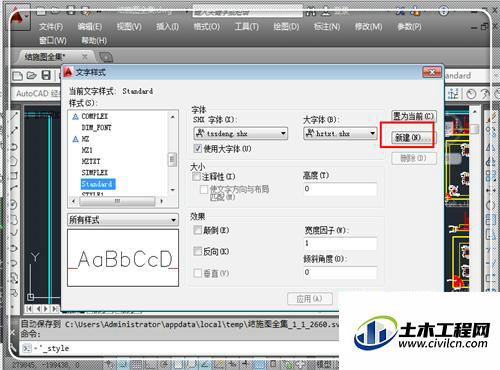Screen dimensions: 500x370
Task: Select the Rotate modify tool
Action: pyautogui.click(x=491, y=205)
